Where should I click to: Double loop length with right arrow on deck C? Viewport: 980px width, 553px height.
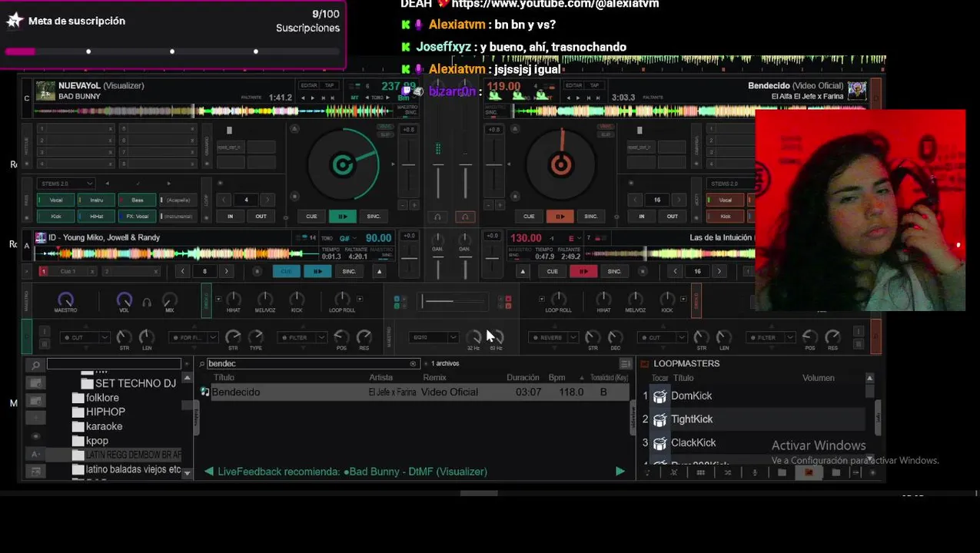coord(267,200)
